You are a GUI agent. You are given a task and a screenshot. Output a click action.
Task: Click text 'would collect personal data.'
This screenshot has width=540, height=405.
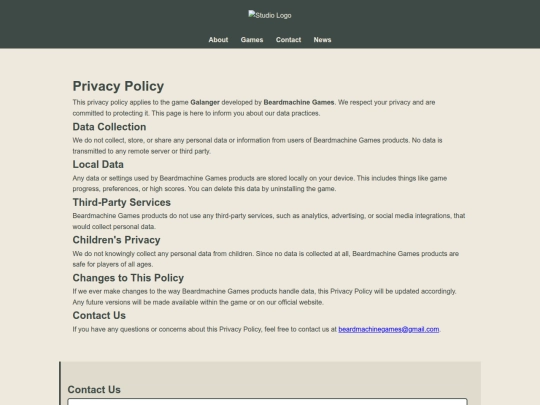click(114, 227)
